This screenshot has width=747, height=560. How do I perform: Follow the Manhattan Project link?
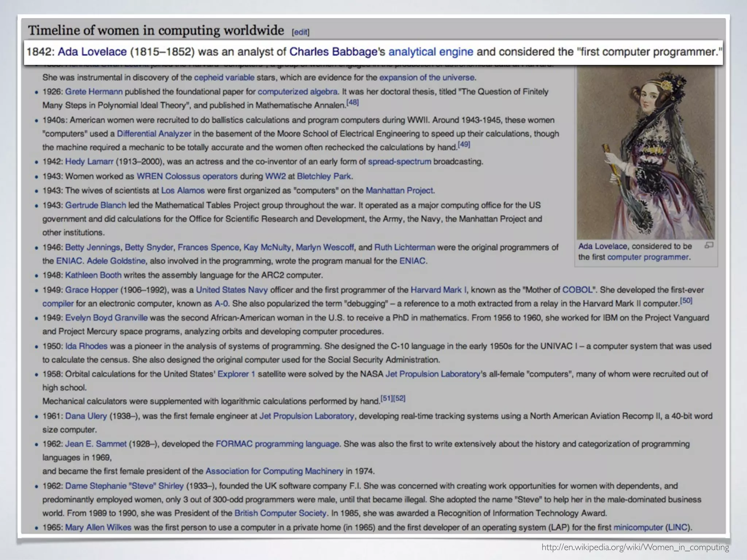399,191
